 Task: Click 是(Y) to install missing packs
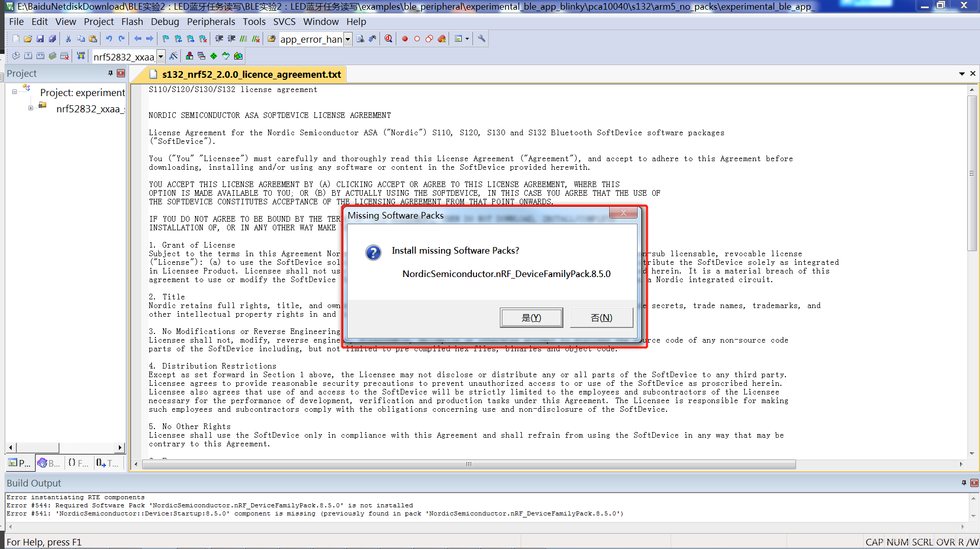click(x=531, y=318)
